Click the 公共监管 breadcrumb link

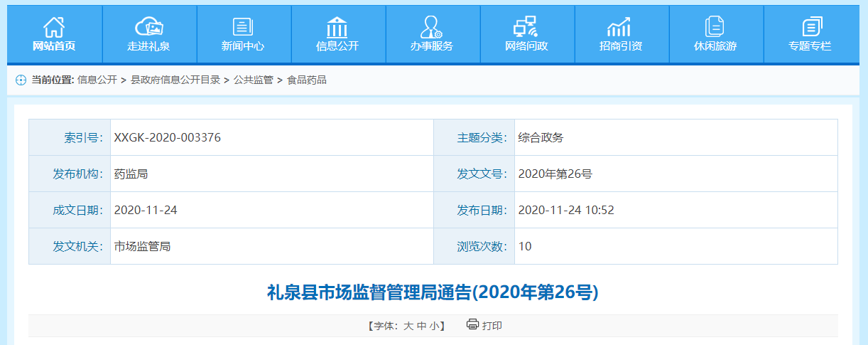coord(254,80)
